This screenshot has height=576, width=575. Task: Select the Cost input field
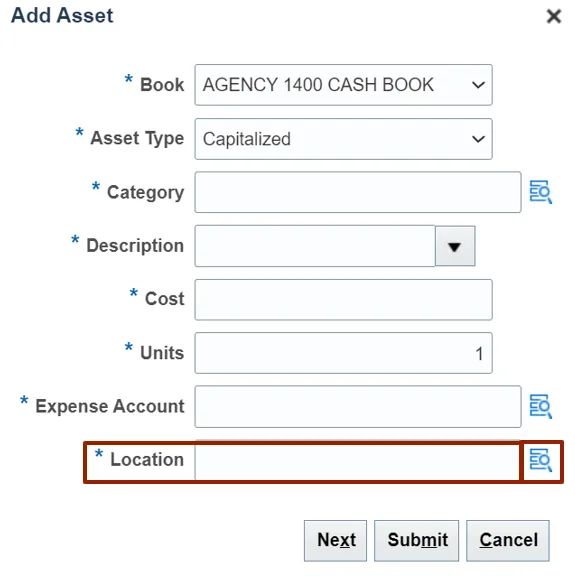[344, 300]
